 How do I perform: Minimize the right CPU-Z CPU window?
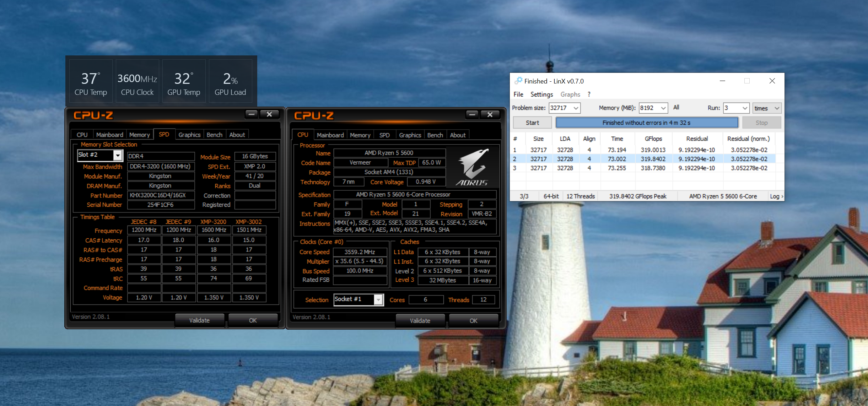coord(472,114)
